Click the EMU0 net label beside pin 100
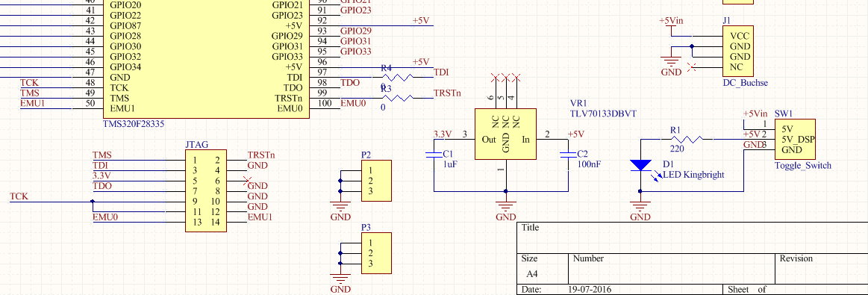This screenshot has height=295, width=868. [352, 103]
